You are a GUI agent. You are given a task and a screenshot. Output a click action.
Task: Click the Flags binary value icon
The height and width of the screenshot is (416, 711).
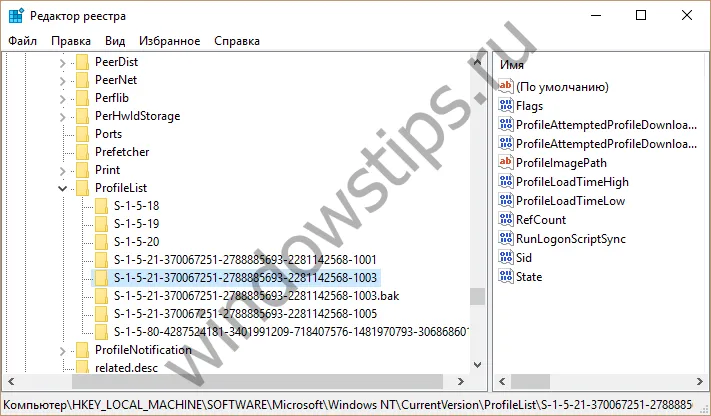click(x=506, y=105)
